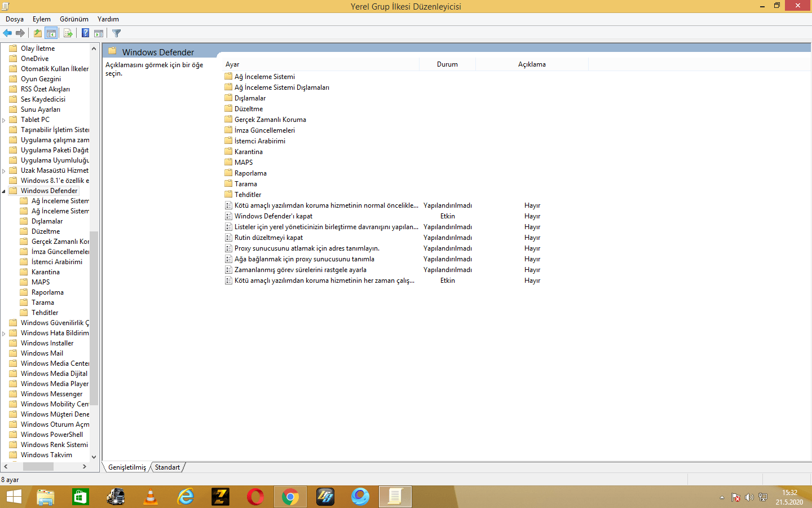Click policy icon beside 'Rutin düzeltmeyi kapat'
The height and width of the screenshot is (508, 812).
click(x=228, y=238)
